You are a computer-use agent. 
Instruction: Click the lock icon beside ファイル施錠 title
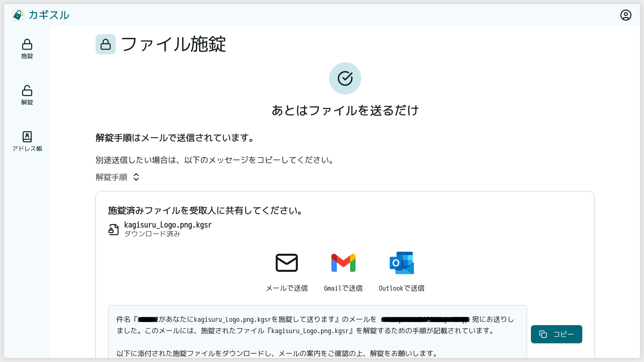106,44
